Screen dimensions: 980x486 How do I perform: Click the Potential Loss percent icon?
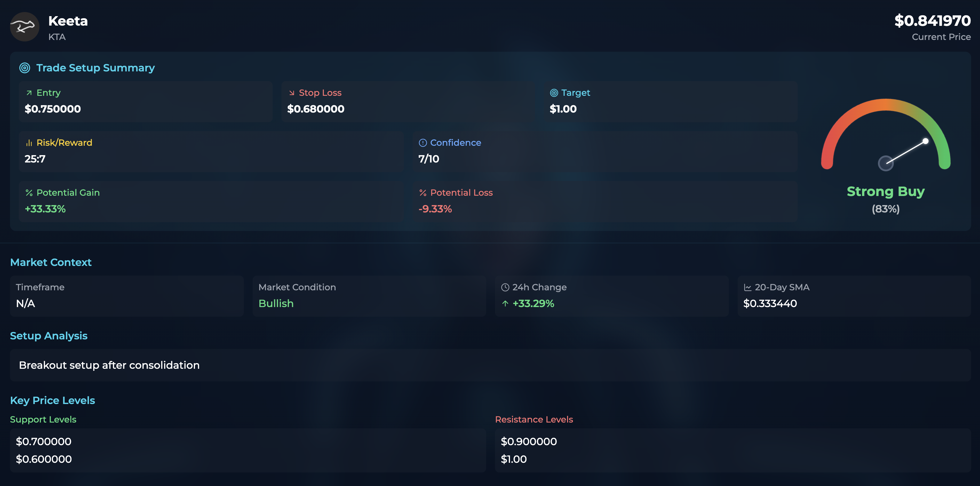click(x=423, y=193)
